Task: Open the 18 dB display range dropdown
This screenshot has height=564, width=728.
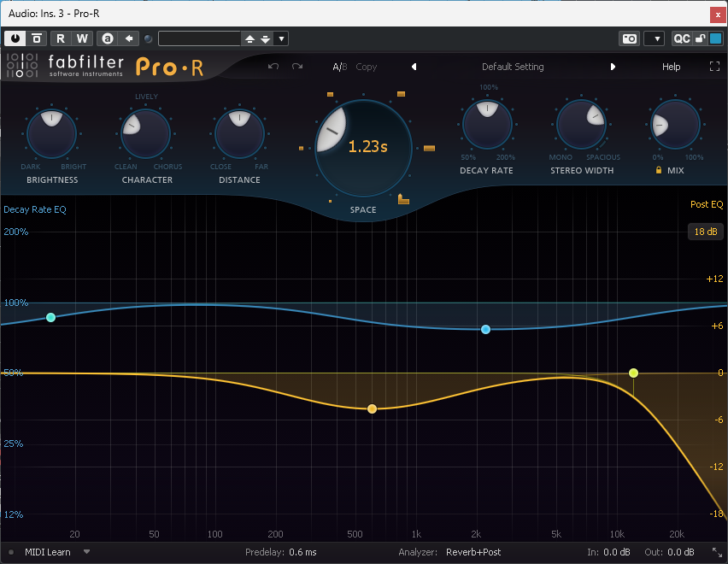Action: 706,232
